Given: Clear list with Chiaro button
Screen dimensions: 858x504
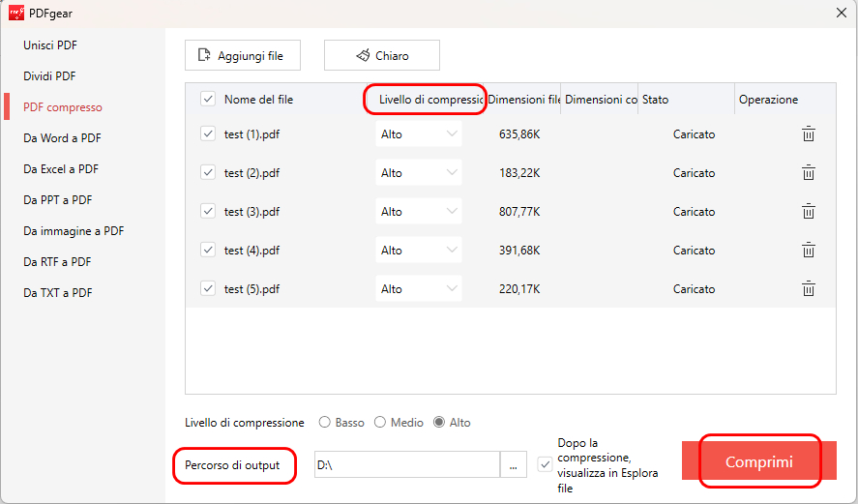Looking at the screenshot, I should 381,56.
